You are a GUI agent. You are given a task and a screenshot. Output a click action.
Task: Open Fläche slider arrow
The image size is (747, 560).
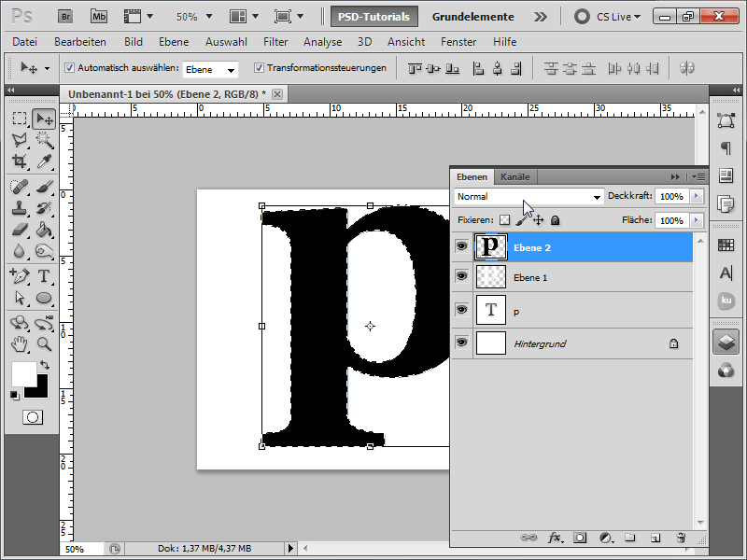[696, 220]
